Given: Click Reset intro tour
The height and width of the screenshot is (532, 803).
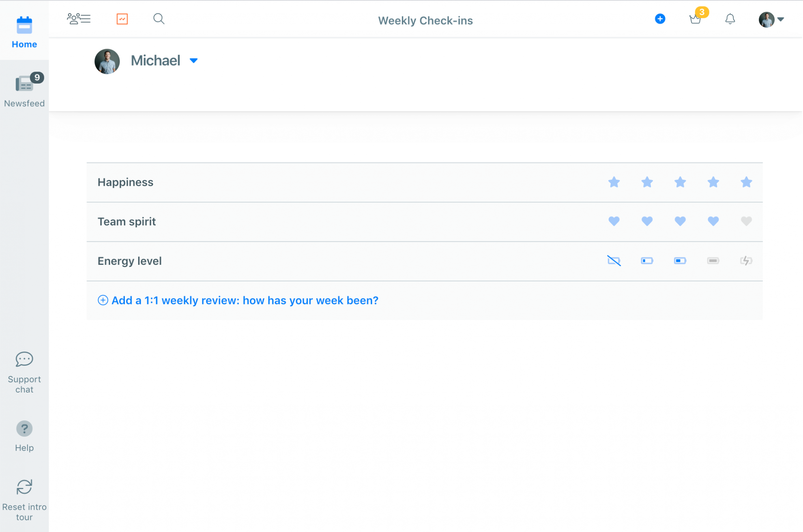Looking at the screenshot, I should (x=24, y=499).
